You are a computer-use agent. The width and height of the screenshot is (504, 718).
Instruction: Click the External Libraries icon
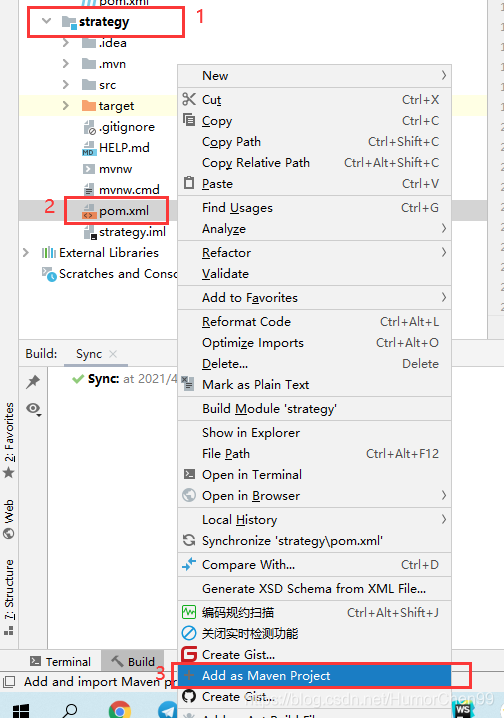49,252
